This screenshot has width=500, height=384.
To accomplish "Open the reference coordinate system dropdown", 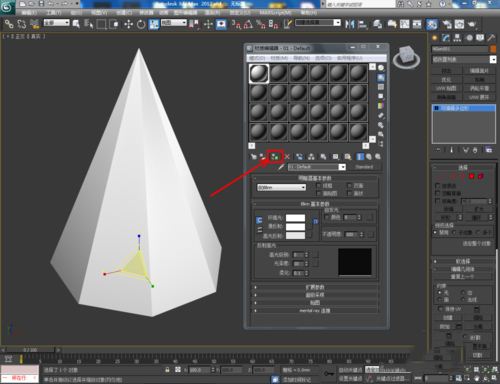I will point(174,23).
